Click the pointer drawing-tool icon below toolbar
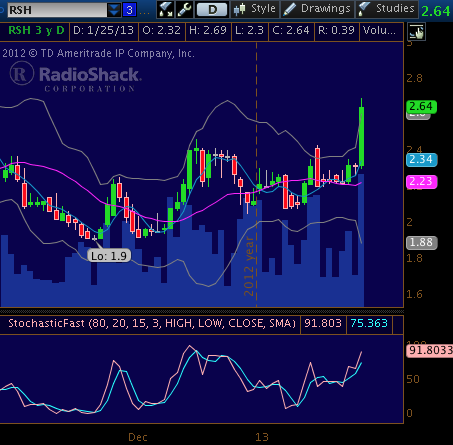This screenshot has width=453, height=445. pyautogui.click(x=416, y=32)
